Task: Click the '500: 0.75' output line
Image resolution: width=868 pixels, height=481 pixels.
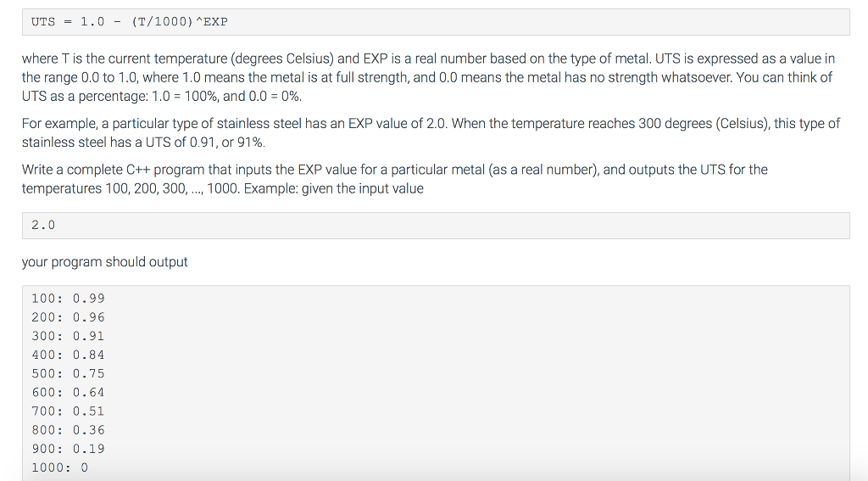Action: click(x=68, y=373)
